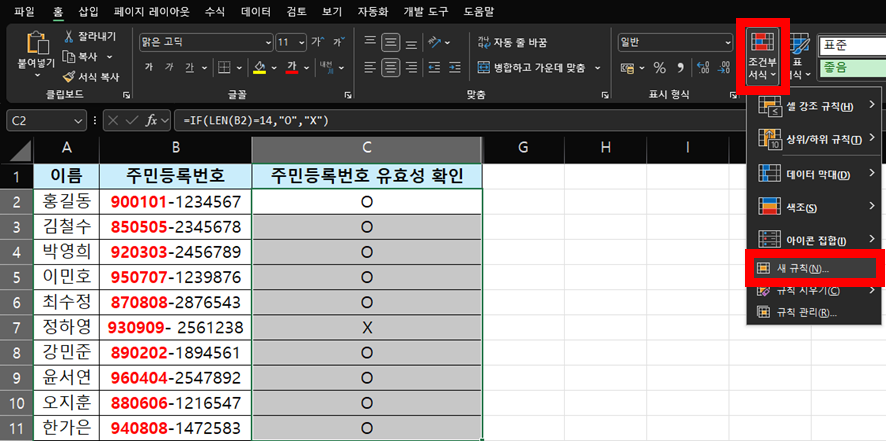Click the Select All corner triangle
886x441 pixels.
click(x=20, y=150)
